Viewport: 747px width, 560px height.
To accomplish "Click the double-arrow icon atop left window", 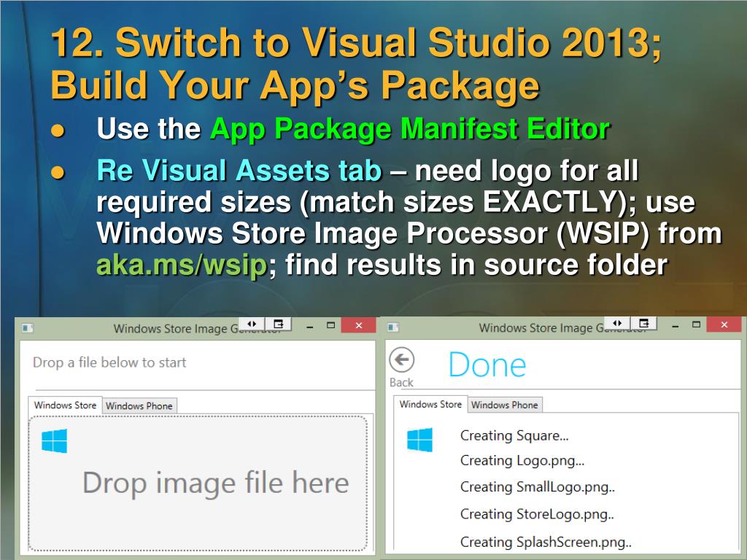I will pyautogui.click(x=252, y=324).
